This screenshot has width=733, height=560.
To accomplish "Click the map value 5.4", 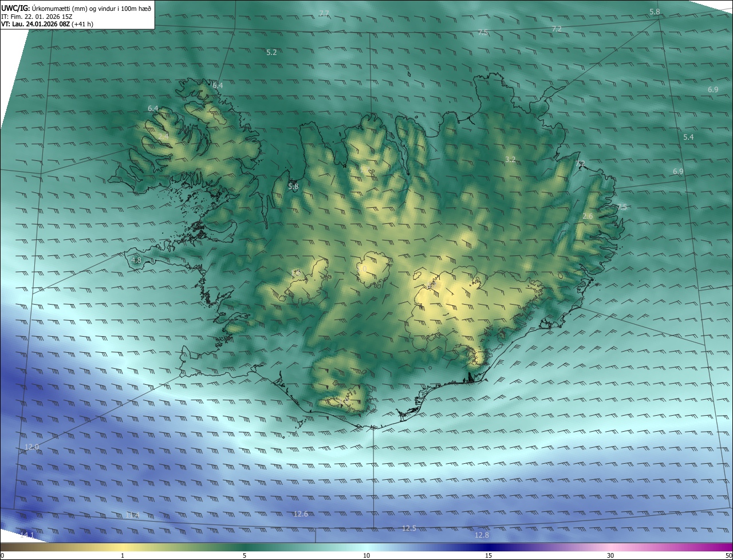I will [x=688, y=137].
